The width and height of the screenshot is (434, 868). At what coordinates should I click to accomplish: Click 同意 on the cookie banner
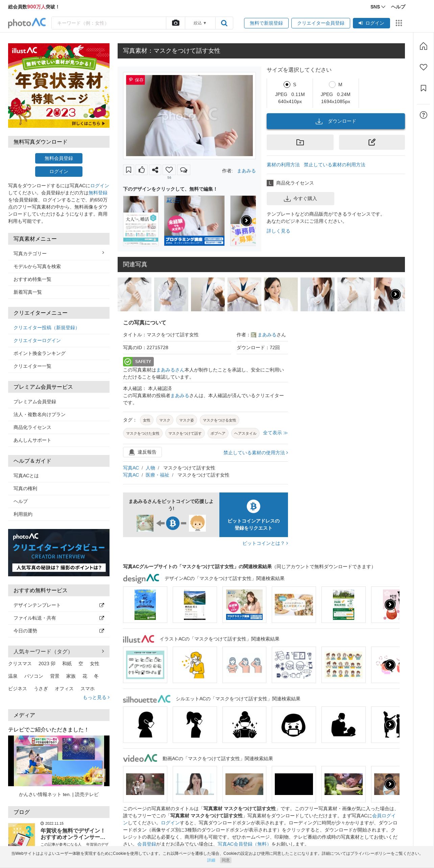click(226, 860)
